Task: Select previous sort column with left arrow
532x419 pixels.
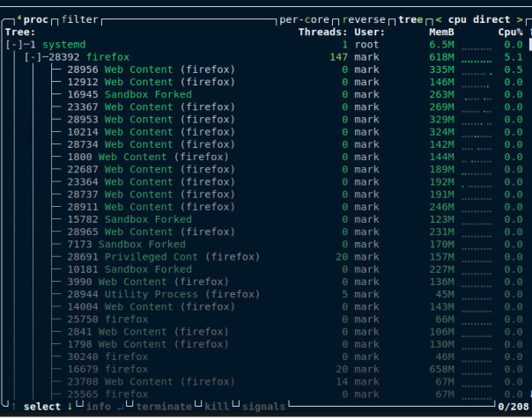Action: click(x=439, y=19)
